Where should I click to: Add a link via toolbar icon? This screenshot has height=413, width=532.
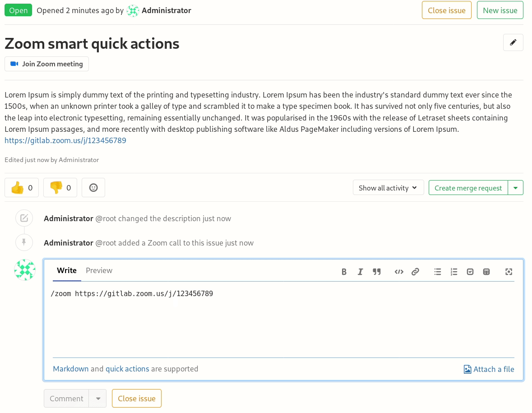[x=415, y=272]
